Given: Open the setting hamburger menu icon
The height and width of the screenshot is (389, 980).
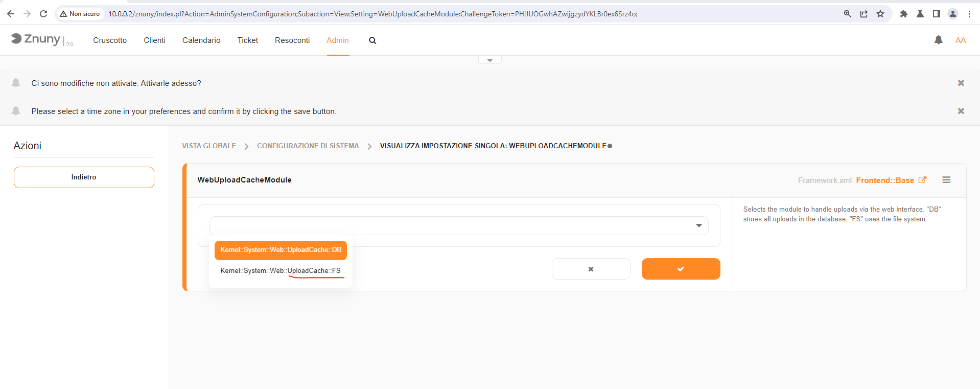Looking at the screenshot, I should click(x=946, y=180).
